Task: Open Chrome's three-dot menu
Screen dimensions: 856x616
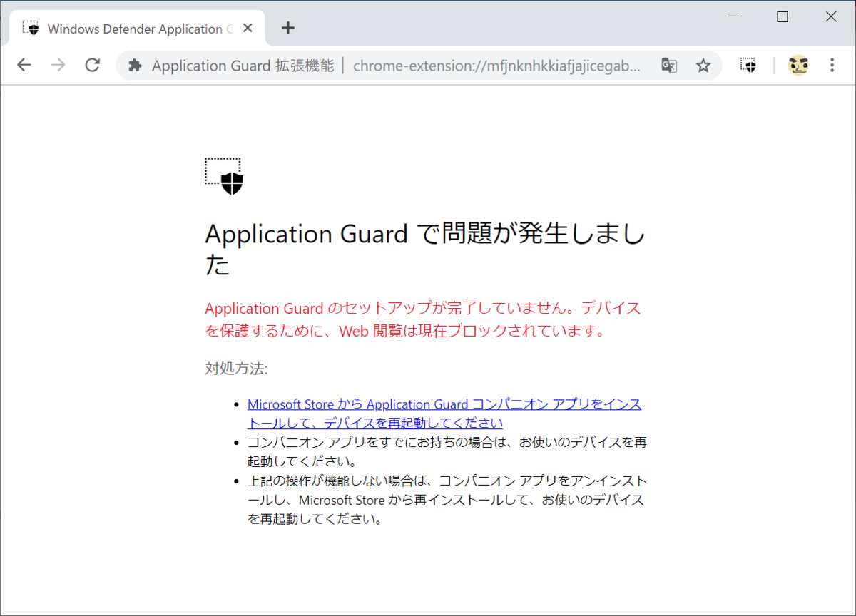Action: [x=832, y=66]
